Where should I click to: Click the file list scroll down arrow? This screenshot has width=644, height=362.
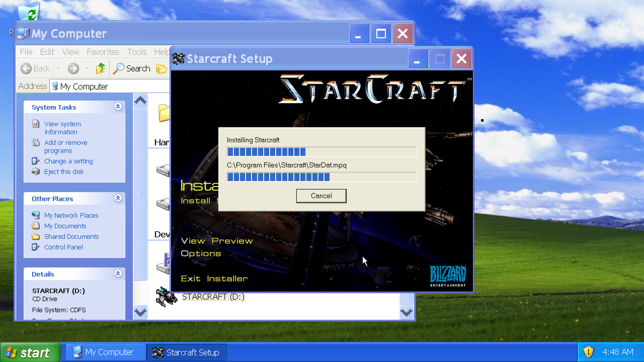[x=406, y=312]
